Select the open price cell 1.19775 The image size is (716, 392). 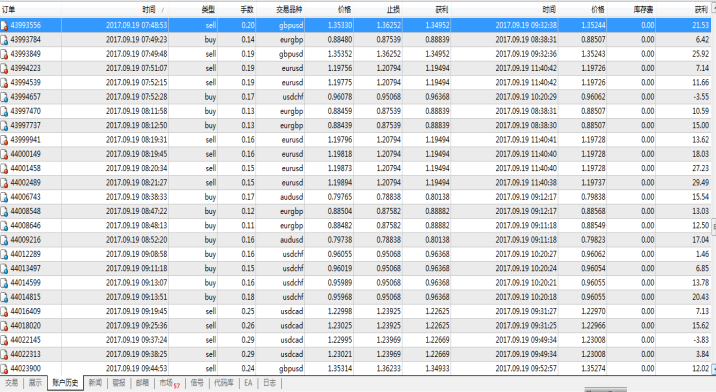(340, 83)
